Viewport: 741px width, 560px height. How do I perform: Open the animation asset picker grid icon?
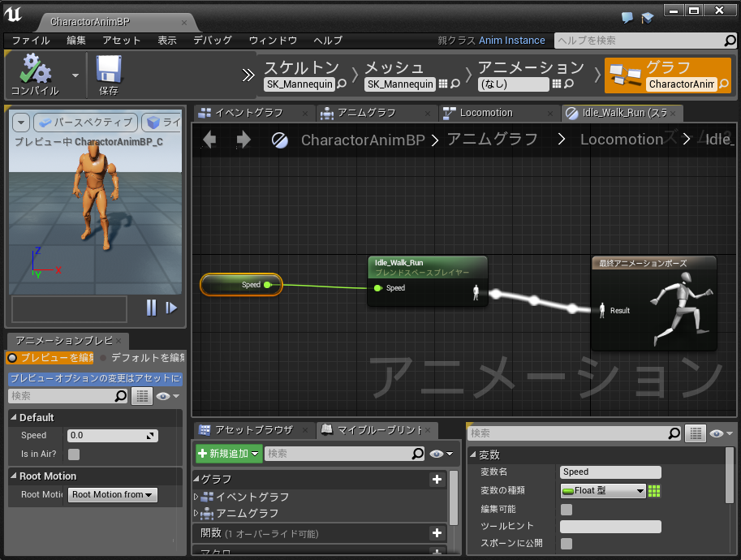[x=557, y=84]
